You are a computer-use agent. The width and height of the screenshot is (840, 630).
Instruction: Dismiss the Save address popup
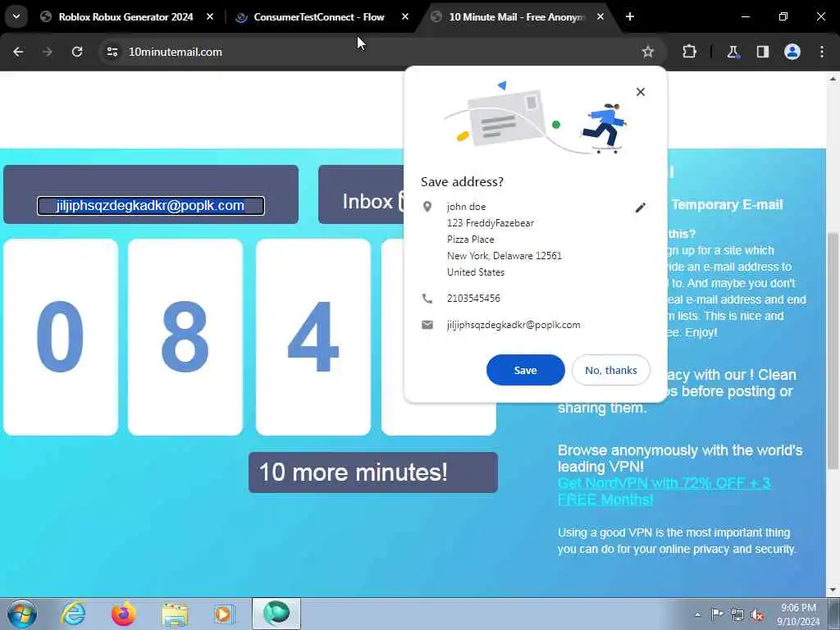click(640, 92)
